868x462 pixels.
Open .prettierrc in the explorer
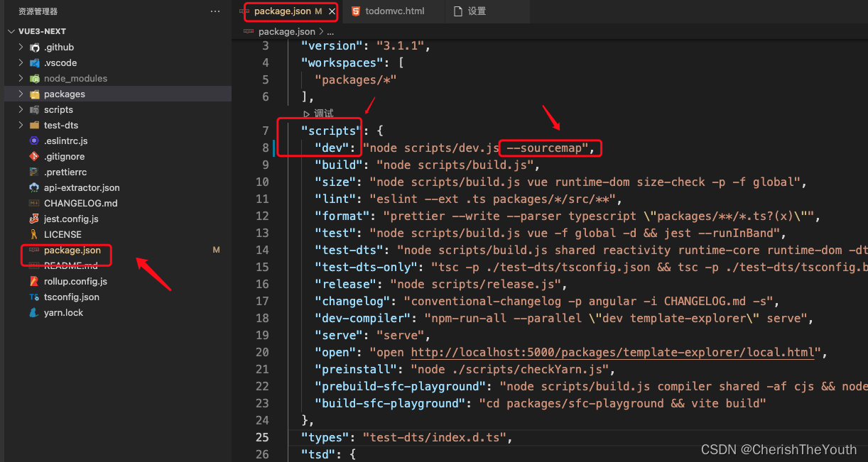click(65, 172)
